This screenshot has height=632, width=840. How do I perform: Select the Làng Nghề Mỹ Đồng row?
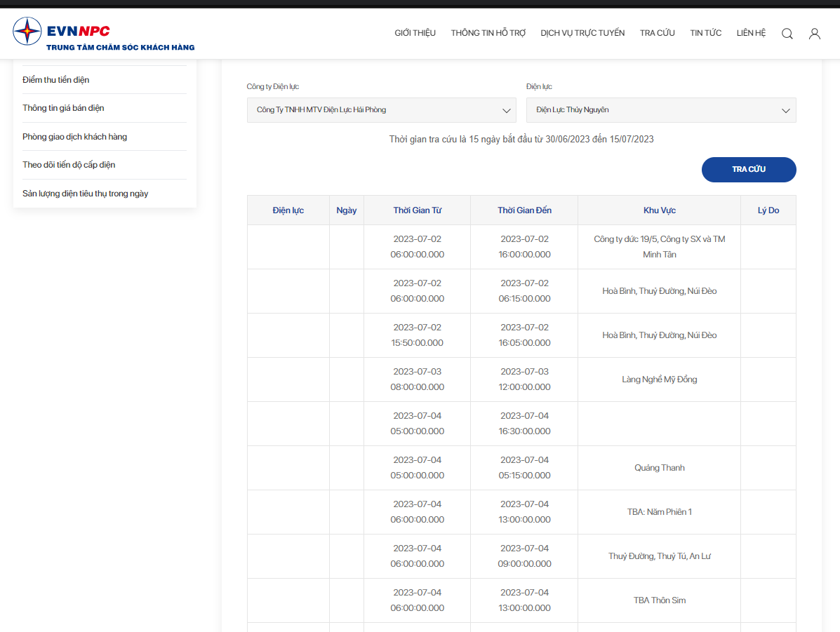click(x=521, y=379)
